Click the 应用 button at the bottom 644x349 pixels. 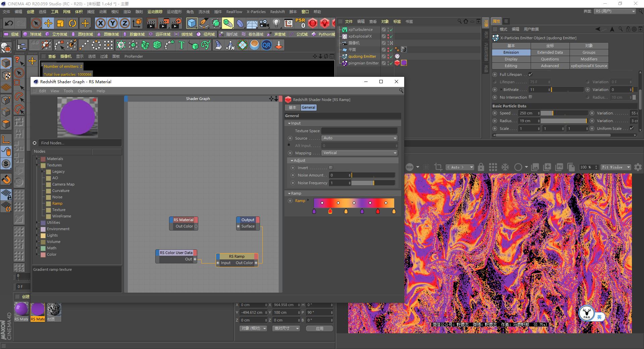point(319,328)
